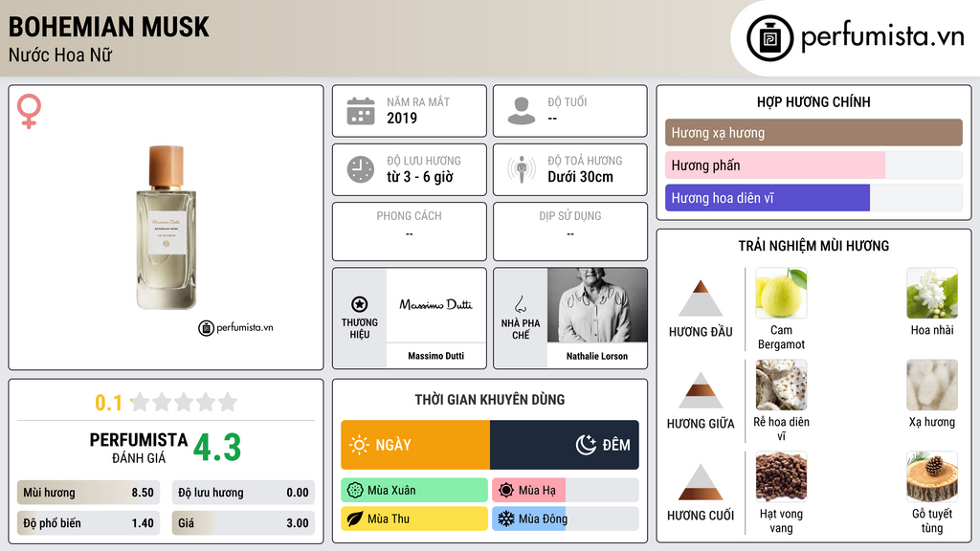The width and height of the screenshot is (980, 551).
Task: Click the Massimo Dutti brand name link
Action: [435, 356]
